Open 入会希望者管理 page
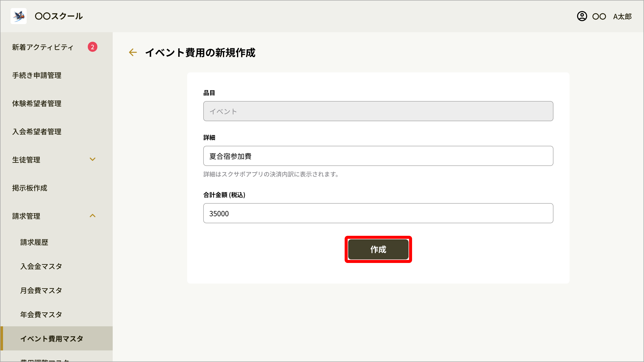This screenshot has width=644, height=362. pyautogui.click(x=37, y=132)
